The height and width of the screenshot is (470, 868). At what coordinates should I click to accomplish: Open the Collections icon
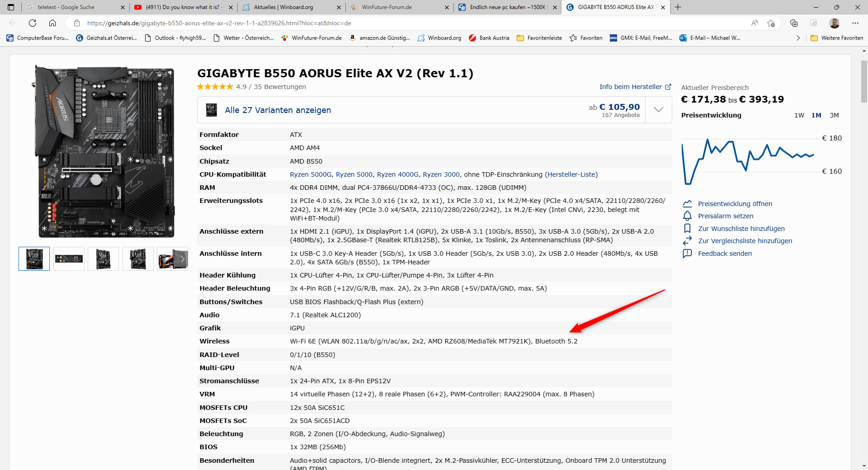pos(794,23)
